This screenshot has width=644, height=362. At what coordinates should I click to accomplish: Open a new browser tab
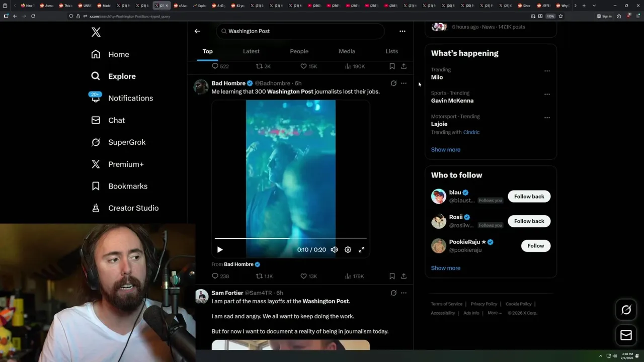click(584, 6)
